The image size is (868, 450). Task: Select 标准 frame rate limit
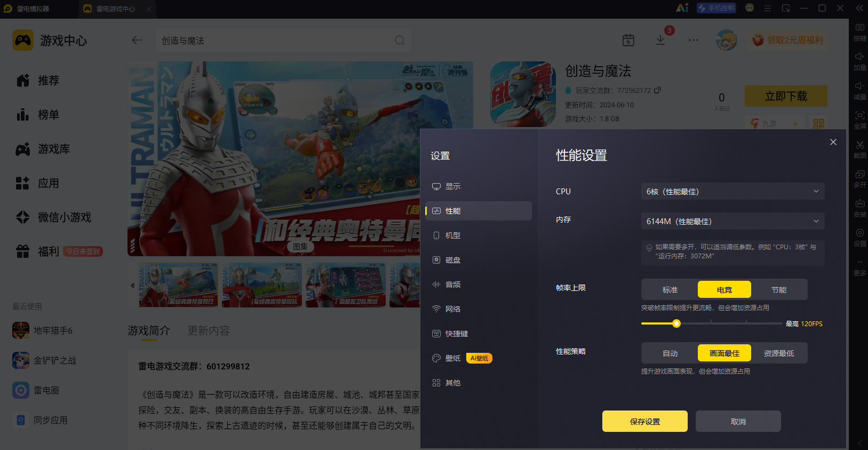[x=670, y=289]
